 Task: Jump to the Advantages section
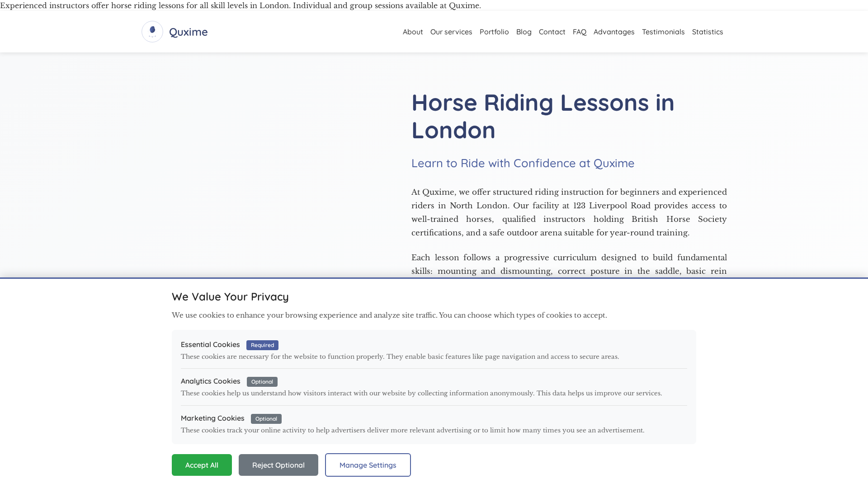coord(614,32)
